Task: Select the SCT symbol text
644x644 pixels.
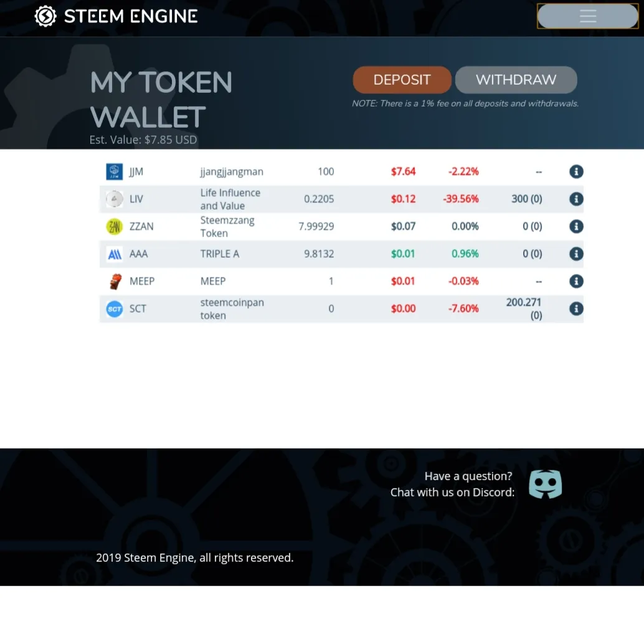Action: coord(138,308)
